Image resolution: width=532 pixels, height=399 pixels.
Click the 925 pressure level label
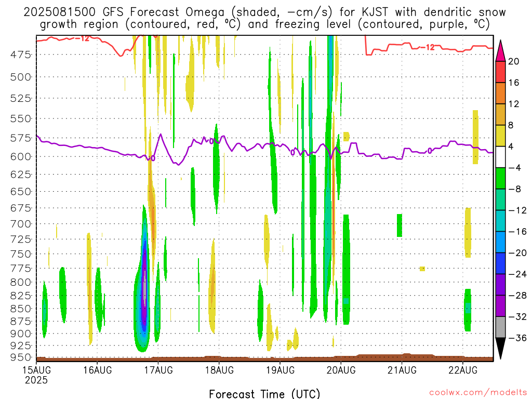point(21,345)
